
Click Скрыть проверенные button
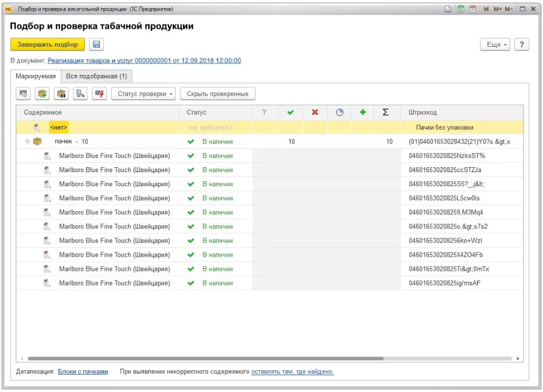pyautogui.click(x=218, y=94)
